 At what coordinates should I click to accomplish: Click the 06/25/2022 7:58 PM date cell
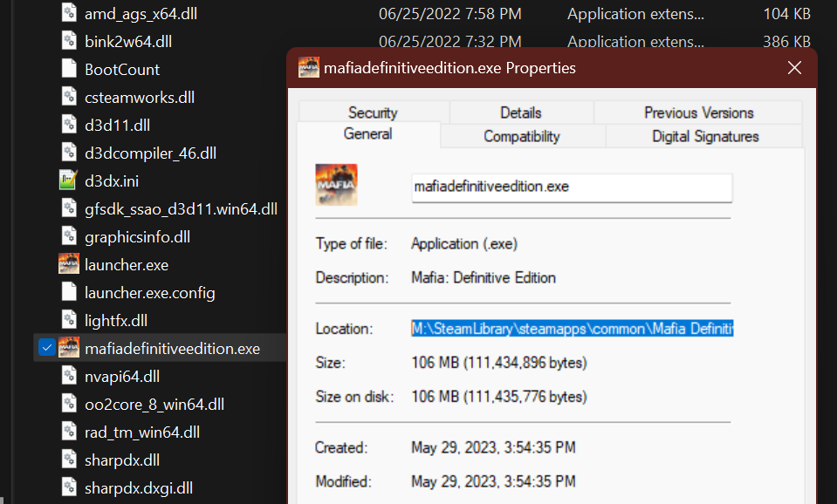[450, 14]
